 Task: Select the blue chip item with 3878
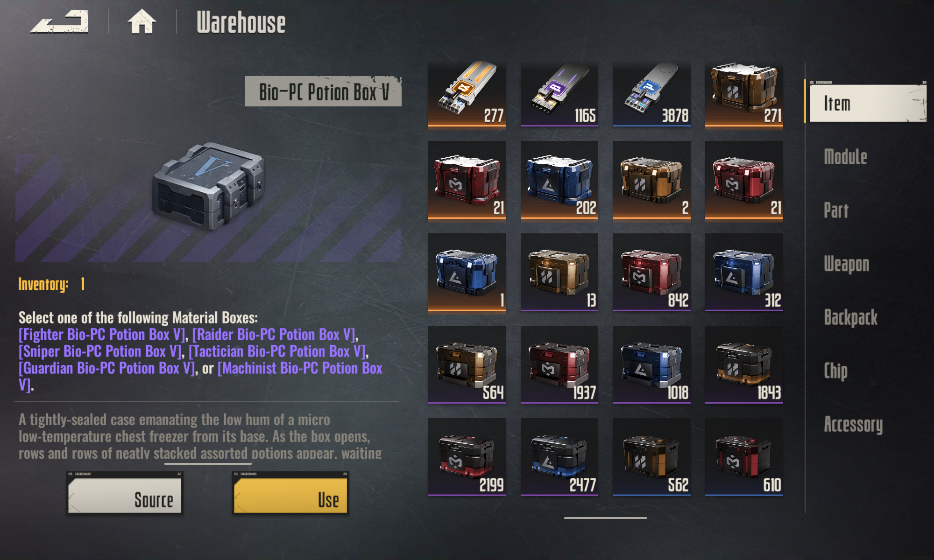pyautogui.click(x=651, y=95)
